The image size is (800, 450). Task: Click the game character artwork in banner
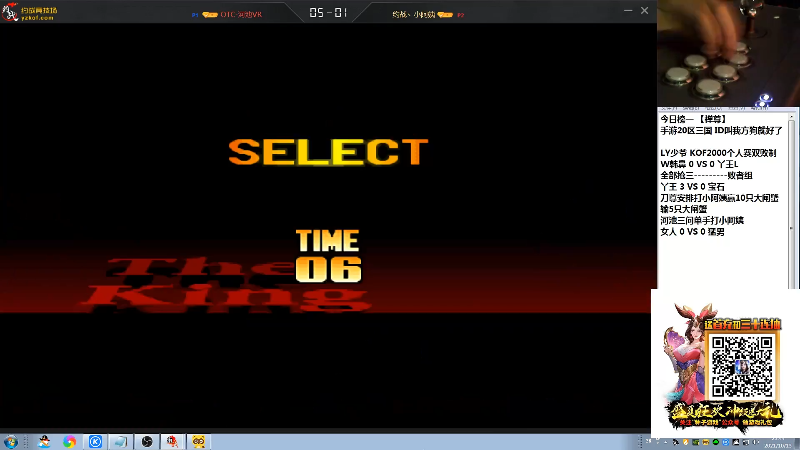(685, 352)
